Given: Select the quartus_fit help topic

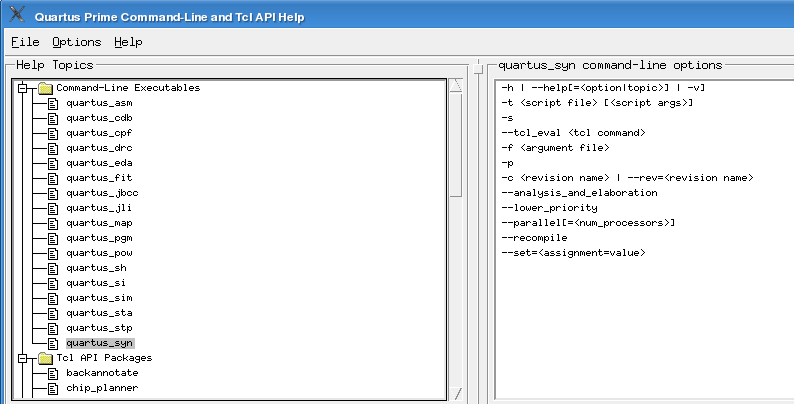Looking at the screenshot, I should (99, 178).
